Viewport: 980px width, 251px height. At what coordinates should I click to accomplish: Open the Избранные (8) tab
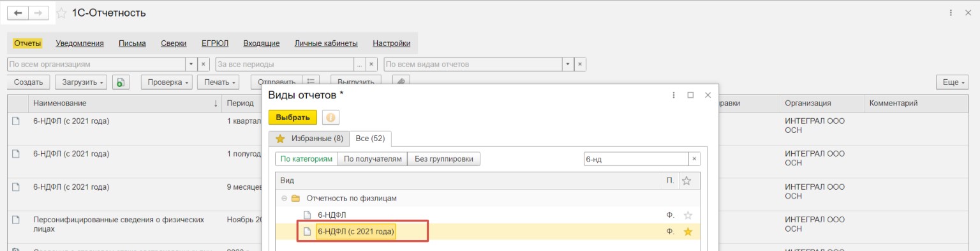coord(309,138)
